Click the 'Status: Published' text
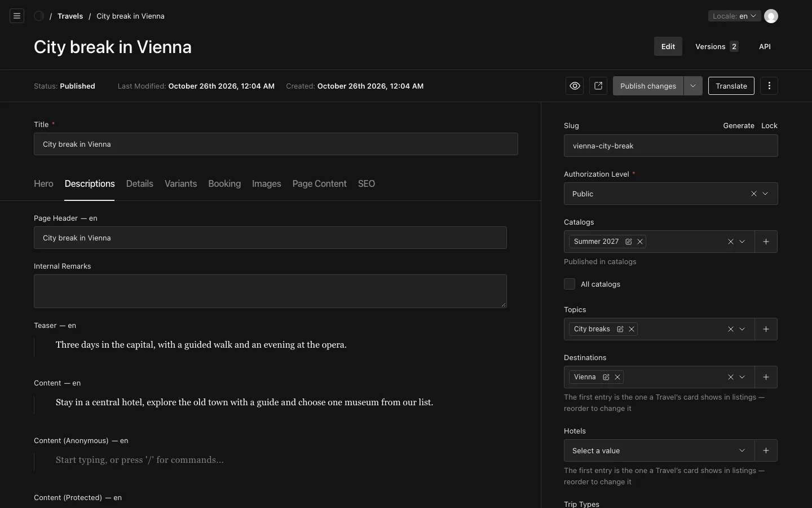Image resolution: width=812 pixels, height=508 pixels. 64,86
